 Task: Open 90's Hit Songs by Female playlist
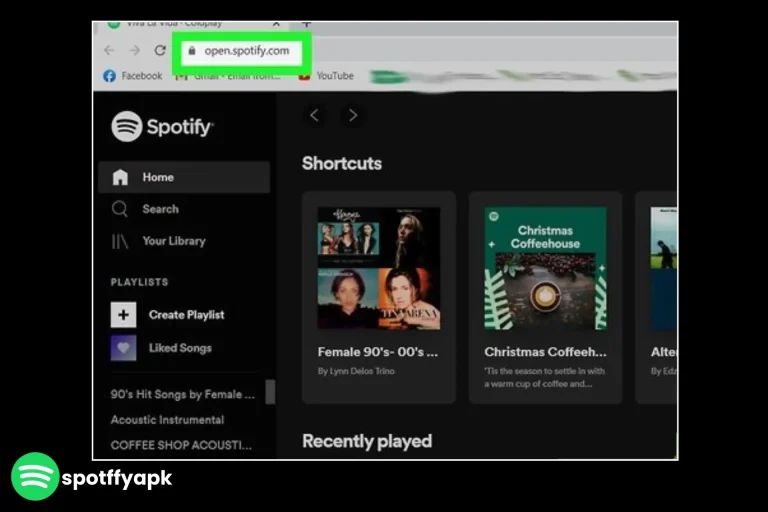[183, 394]
